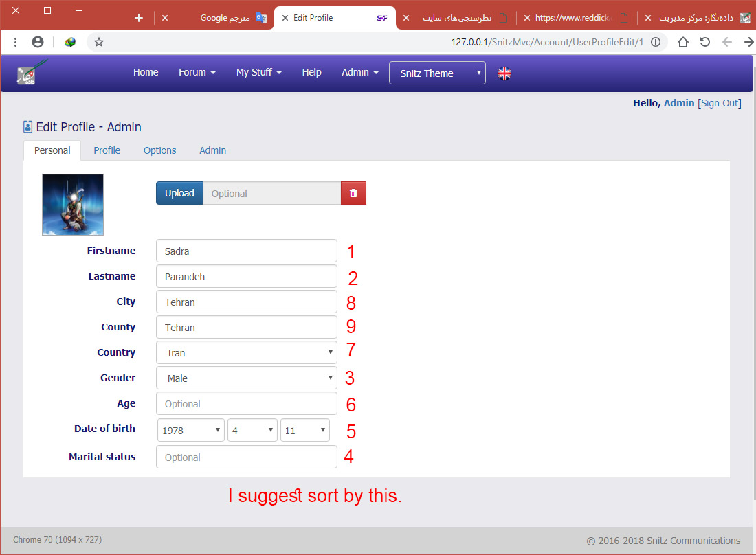Screen dimensions: 756x555
Task: Expand the Gender dropdown showing Male
Action: (x=247, y=378)
